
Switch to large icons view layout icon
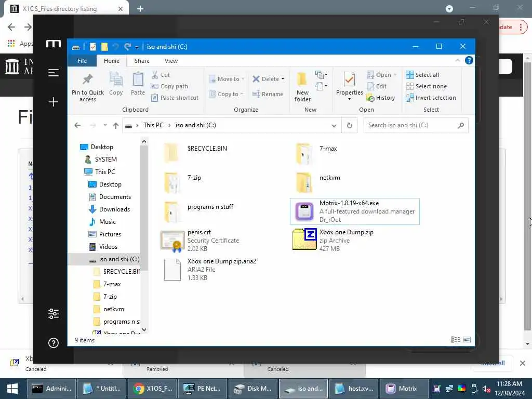467,340
